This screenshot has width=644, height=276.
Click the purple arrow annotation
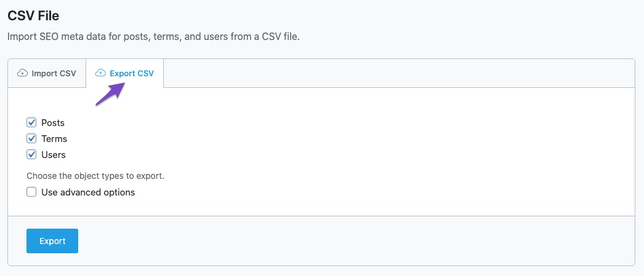110,93
